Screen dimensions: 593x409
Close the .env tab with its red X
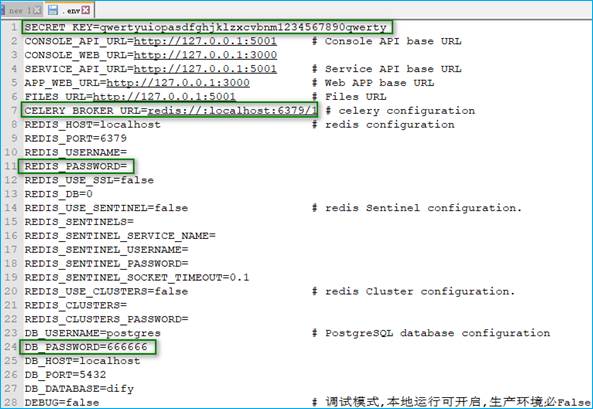tap(86, 10)
